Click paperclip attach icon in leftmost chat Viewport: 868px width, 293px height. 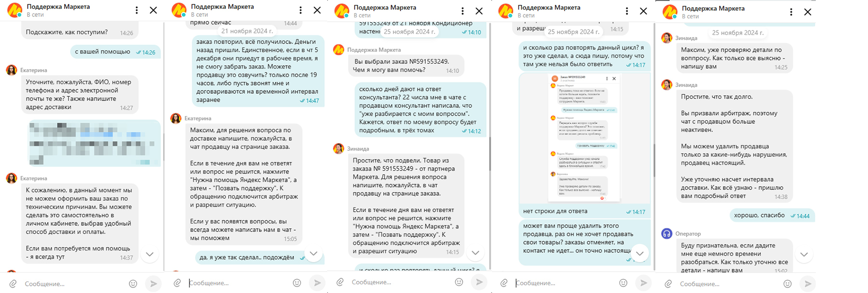pos(14,284)
